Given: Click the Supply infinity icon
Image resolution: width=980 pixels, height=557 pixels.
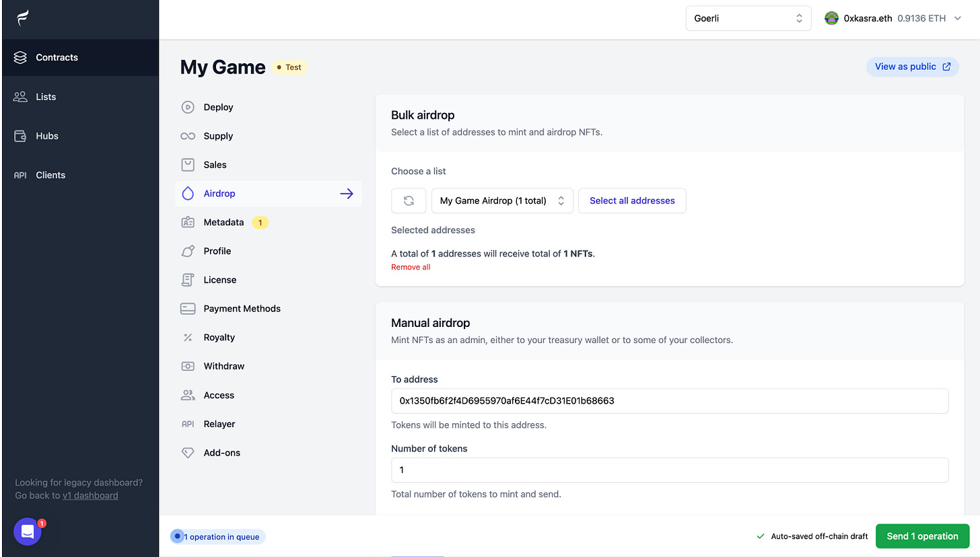Looking at the screenshot, I should (x=188, y=136).
